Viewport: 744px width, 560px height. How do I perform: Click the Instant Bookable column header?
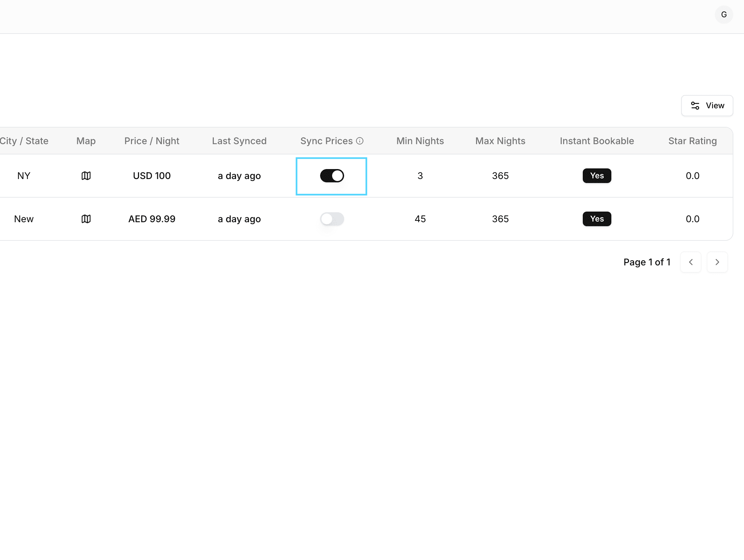pyautogui.click(x=597, y=141)
